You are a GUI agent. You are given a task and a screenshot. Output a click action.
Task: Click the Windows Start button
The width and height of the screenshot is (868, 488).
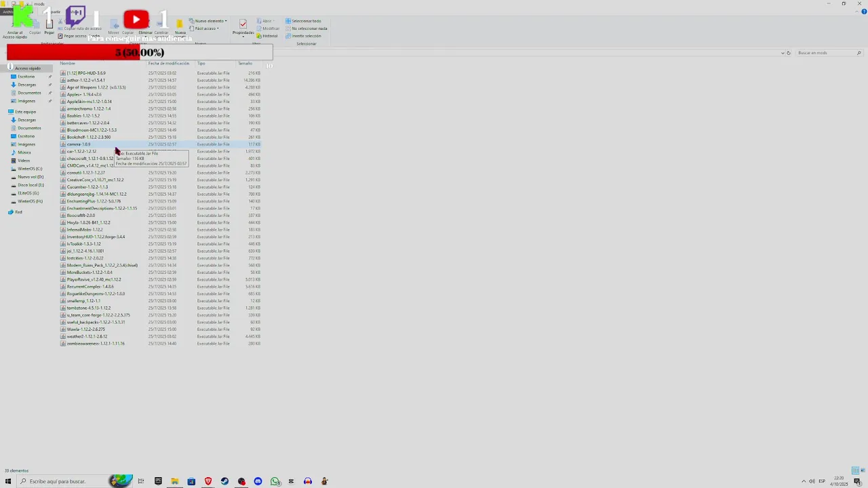(8, 481)
